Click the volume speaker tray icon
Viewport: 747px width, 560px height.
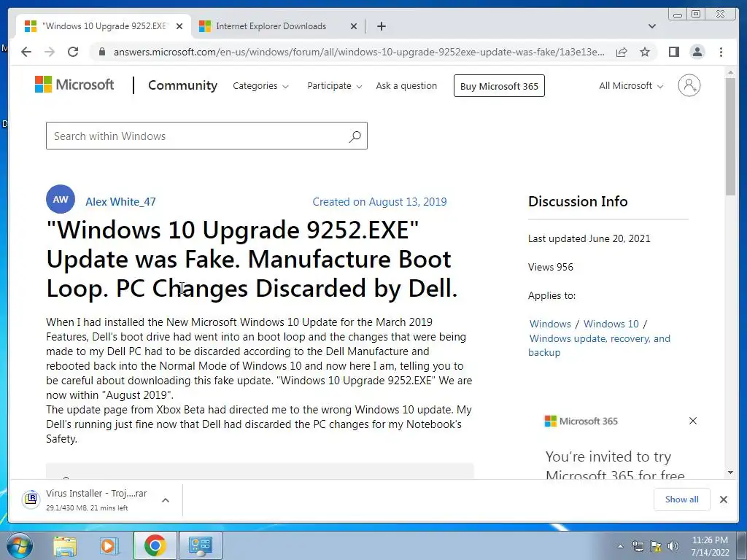tap(673, 546)
